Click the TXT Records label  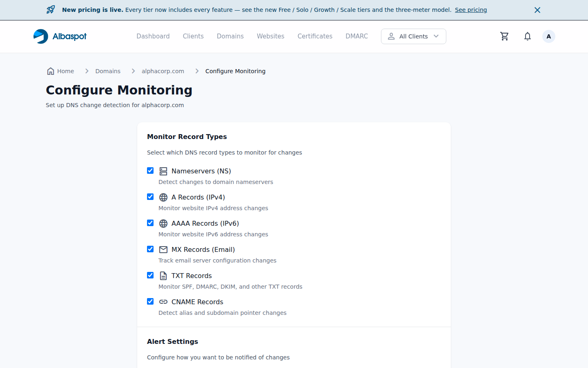(192, 276)
